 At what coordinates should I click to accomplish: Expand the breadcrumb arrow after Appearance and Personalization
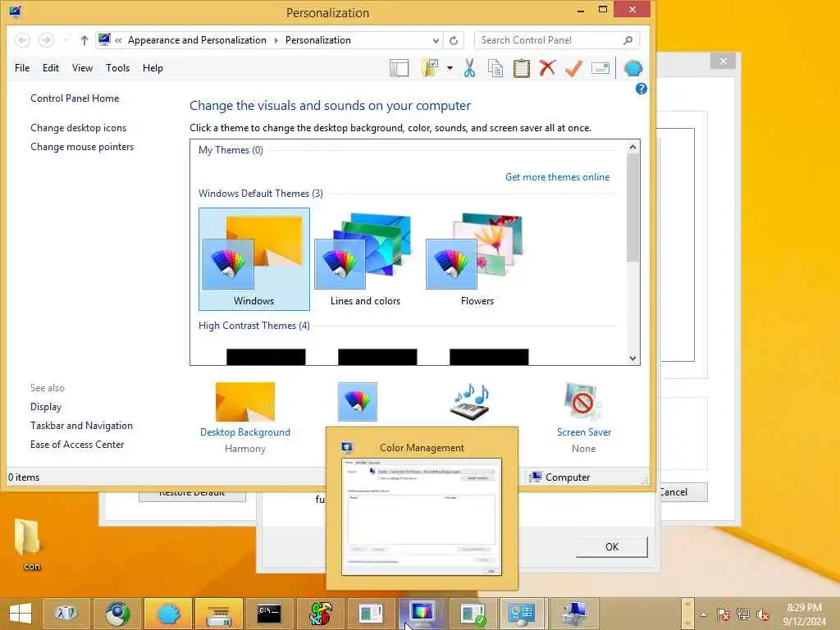click(x=276, y=40)
